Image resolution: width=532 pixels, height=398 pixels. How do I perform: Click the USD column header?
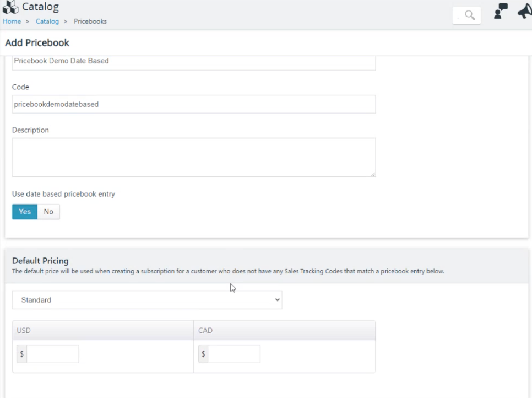pos(103,330)
